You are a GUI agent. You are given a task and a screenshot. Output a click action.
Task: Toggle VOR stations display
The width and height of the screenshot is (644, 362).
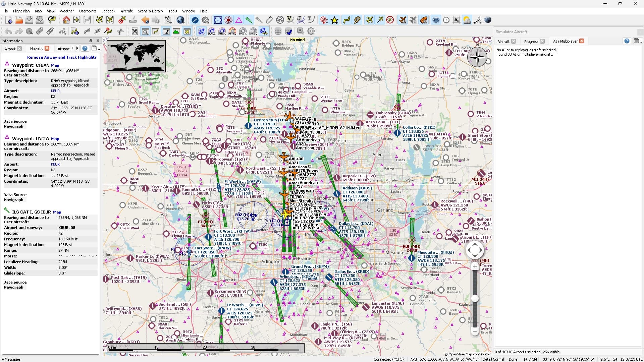(x=218, y=20)
